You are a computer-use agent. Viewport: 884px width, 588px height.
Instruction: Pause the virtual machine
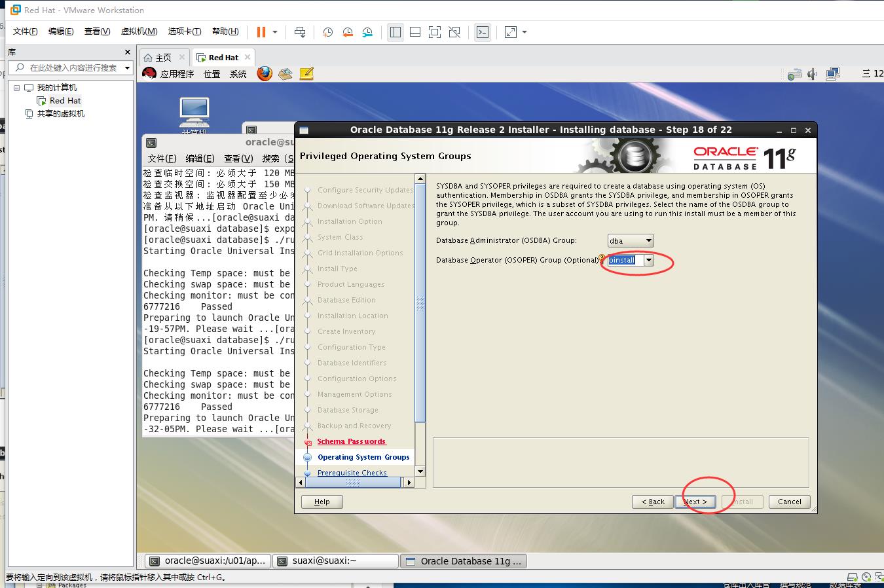(x=261, y=32)
